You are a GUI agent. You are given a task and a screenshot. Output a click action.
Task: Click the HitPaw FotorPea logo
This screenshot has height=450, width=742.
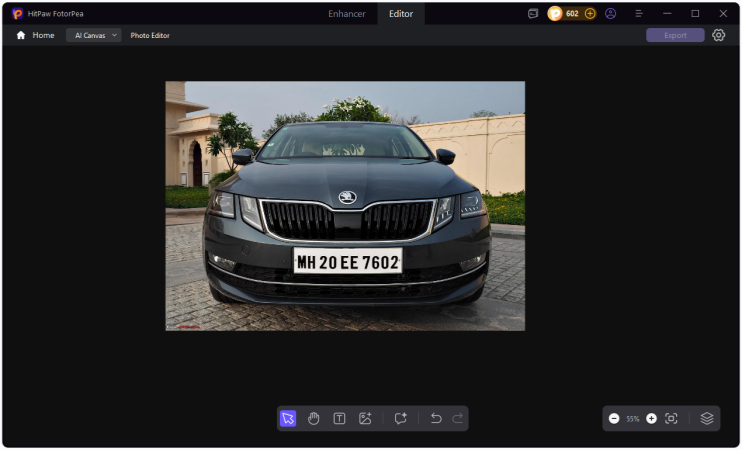click(x=18, y=14)
